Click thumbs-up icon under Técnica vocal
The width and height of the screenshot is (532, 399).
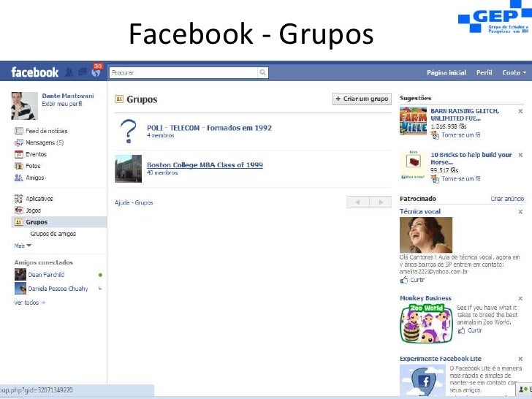(x=403, y=280)
